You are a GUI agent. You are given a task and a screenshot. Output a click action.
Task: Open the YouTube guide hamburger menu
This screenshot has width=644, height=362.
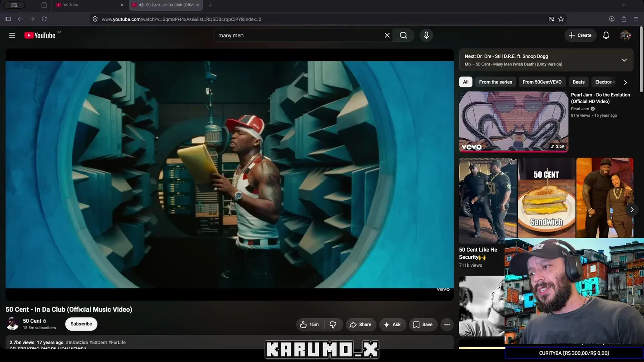[x=12, y=35]
